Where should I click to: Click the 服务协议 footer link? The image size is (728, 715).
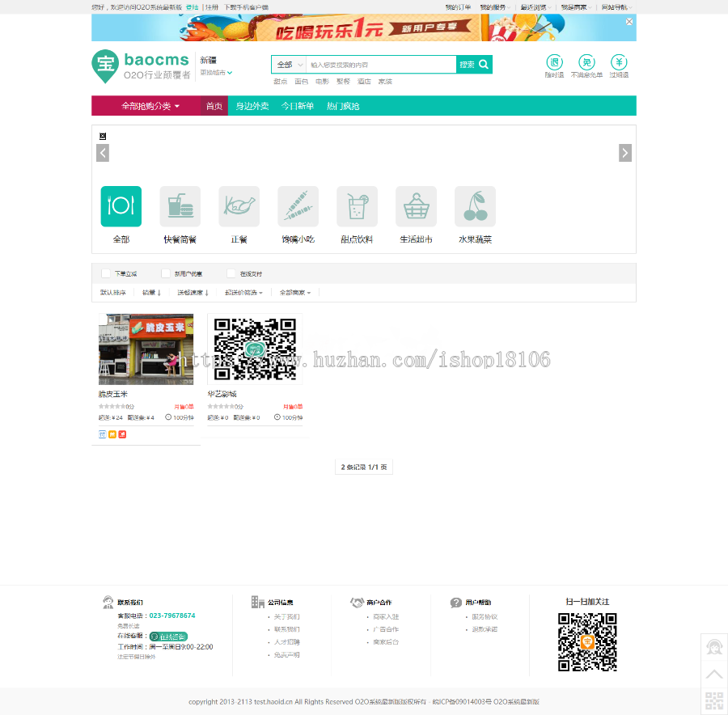tap(485, 616)
